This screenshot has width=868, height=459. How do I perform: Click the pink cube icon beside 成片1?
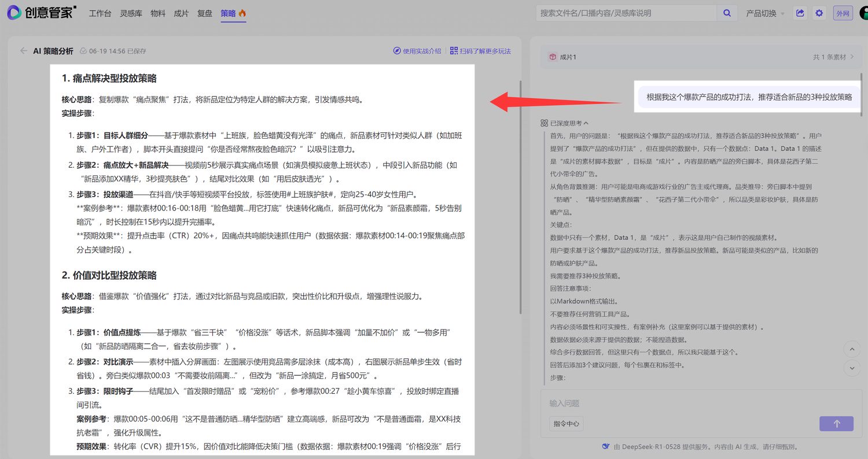[x=552, y=57]
